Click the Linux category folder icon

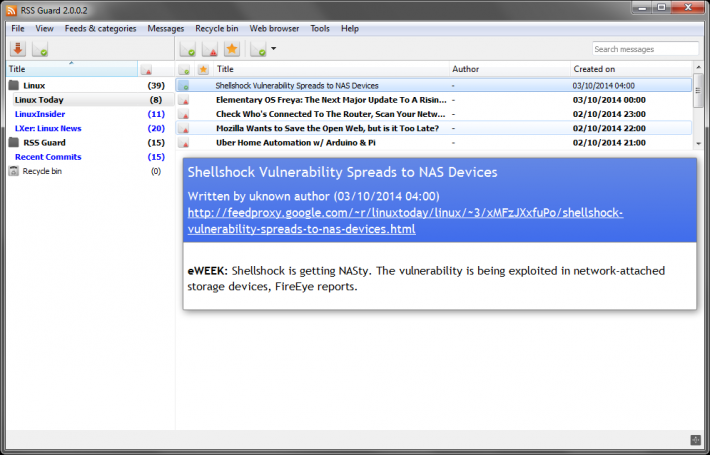tap(14, 85)
